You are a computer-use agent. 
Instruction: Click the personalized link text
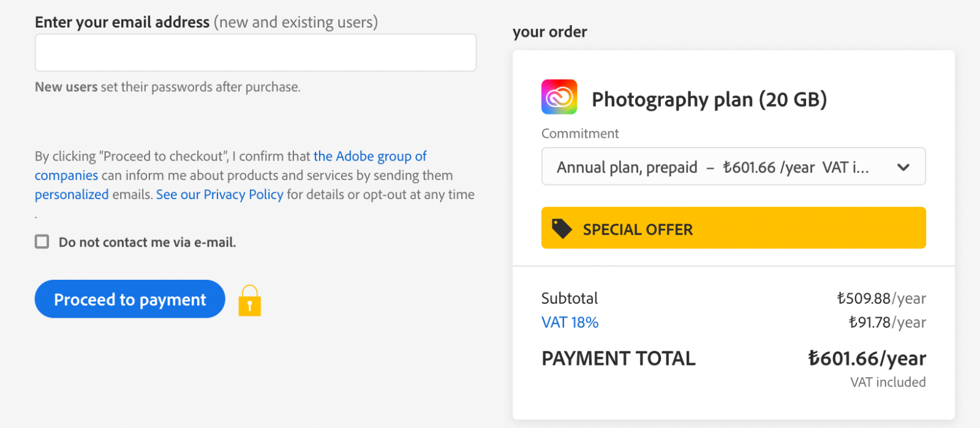[x=72, y=195]
